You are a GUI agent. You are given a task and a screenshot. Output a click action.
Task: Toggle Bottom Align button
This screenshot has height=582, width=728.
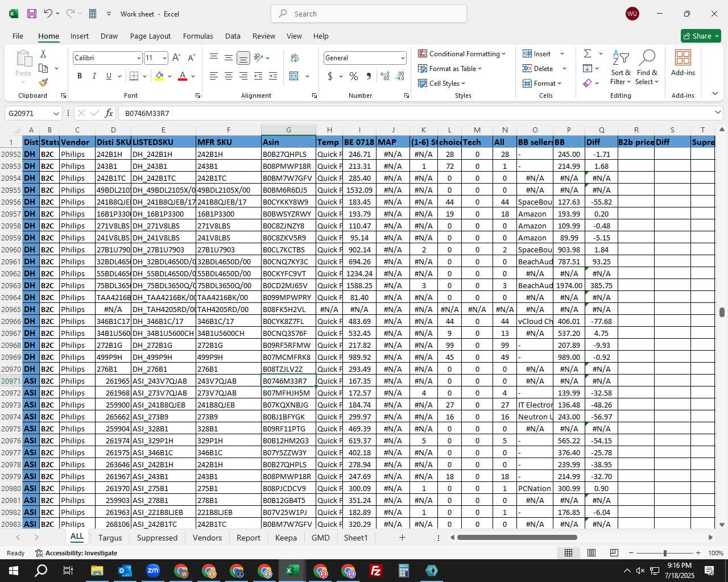click(243, 57)
